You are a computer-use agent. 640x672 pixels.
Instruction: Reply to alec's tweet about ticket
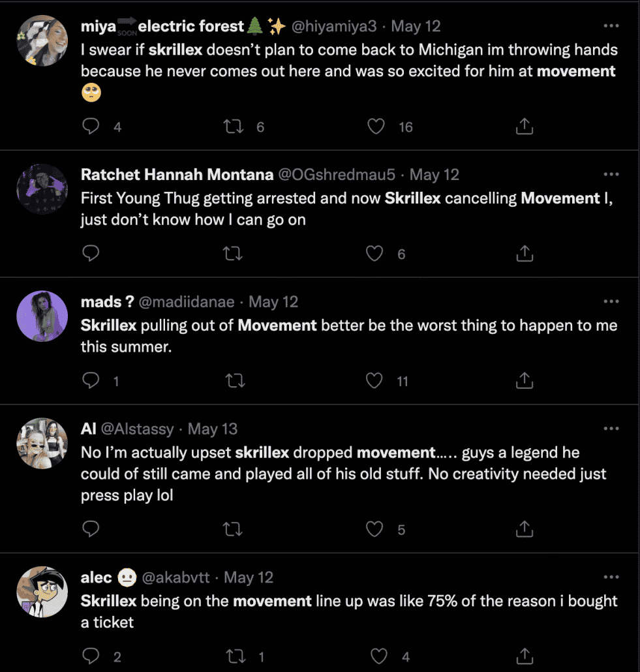click(x=91, y=656)
